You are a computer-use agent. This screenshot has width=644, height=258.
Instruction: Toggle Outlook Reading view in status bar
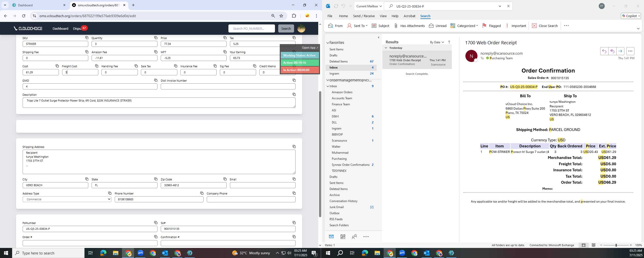(593, 245)
